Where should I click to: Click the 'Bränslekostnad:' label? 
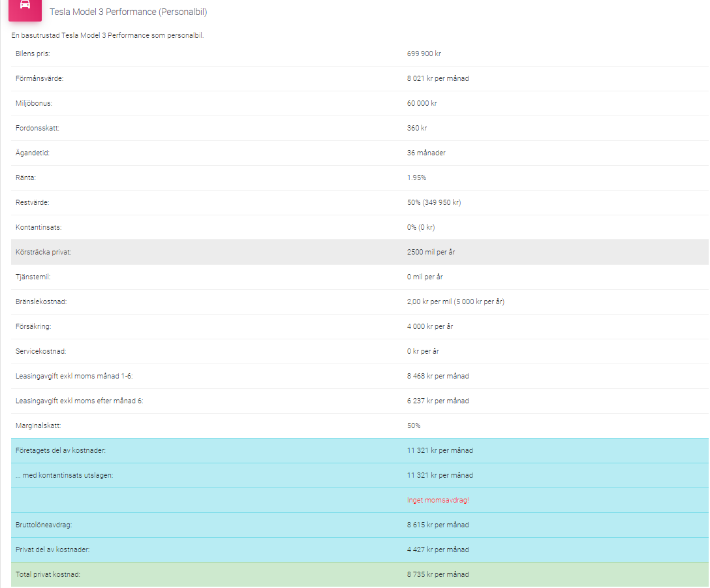41,302
